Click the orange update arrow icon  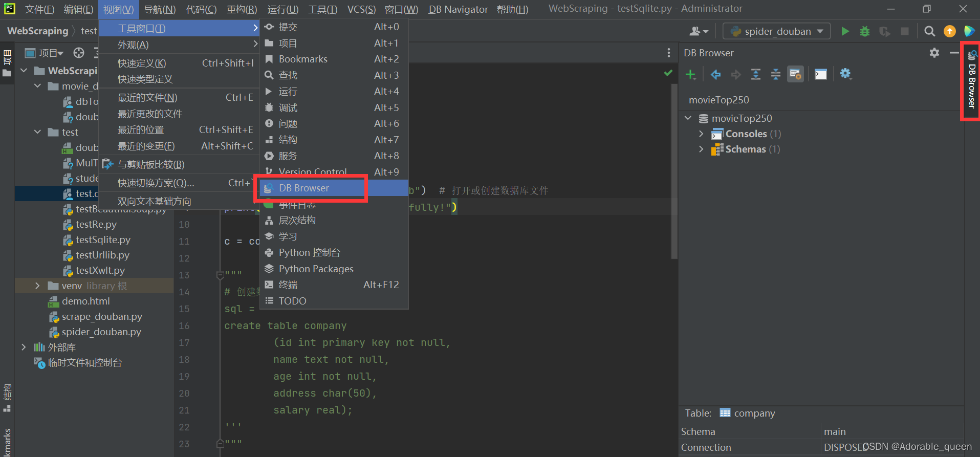tap(950, 31)
